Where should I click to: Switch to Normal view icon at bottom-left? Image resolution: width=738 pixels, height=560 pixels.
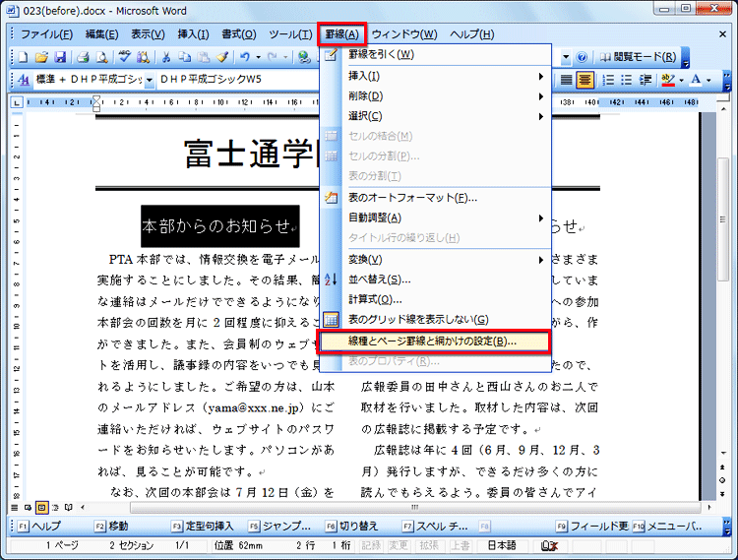(x=15, y=507)
